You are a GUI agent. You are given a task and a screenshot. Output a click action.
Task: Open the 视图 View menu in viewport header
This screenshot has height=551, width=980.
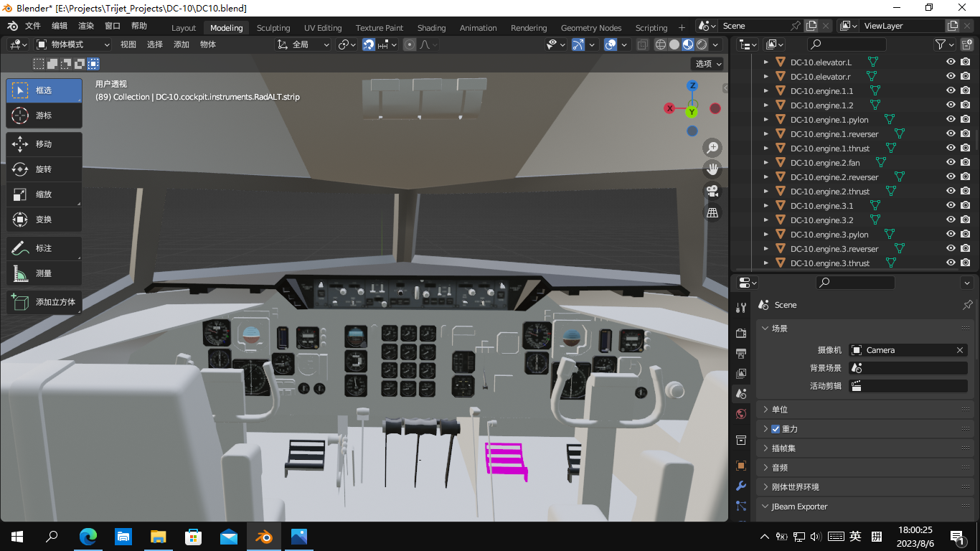tap(128, 44)
